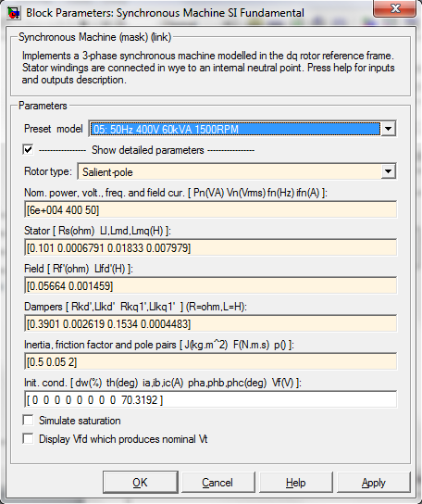Enable Display Vfd which produces nominal Vt

pyautogui.click(x=28, y=438)
